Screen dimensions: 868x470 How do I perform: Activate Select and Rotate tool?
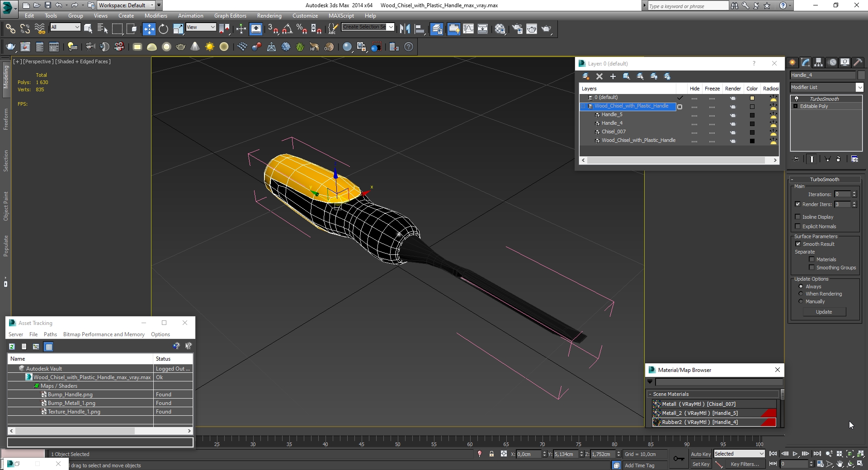click(163, 29)
